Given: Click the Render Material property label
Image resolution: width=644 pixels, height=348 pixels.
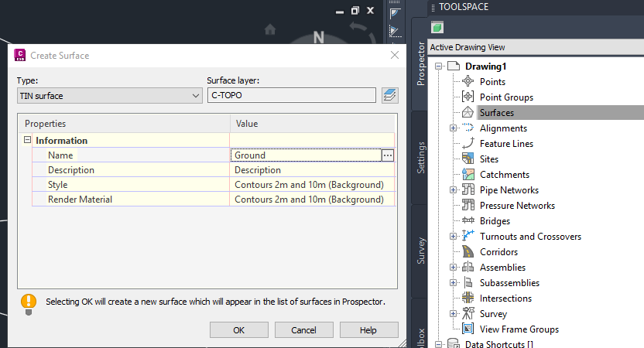Looking at the screenshot, I should pyautogui.click(x=80, y=200).
